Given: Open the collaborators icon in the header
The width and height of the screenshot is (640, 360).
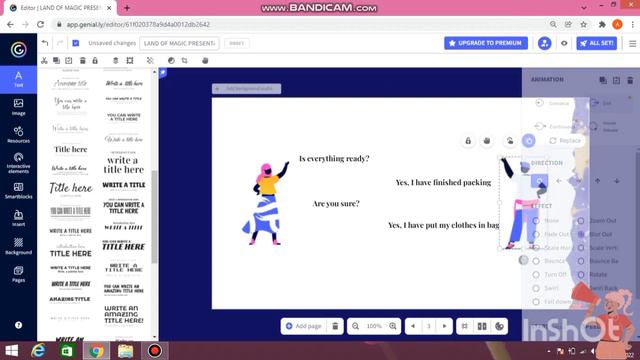Looking at the screenshot, I should click(544, 43).
